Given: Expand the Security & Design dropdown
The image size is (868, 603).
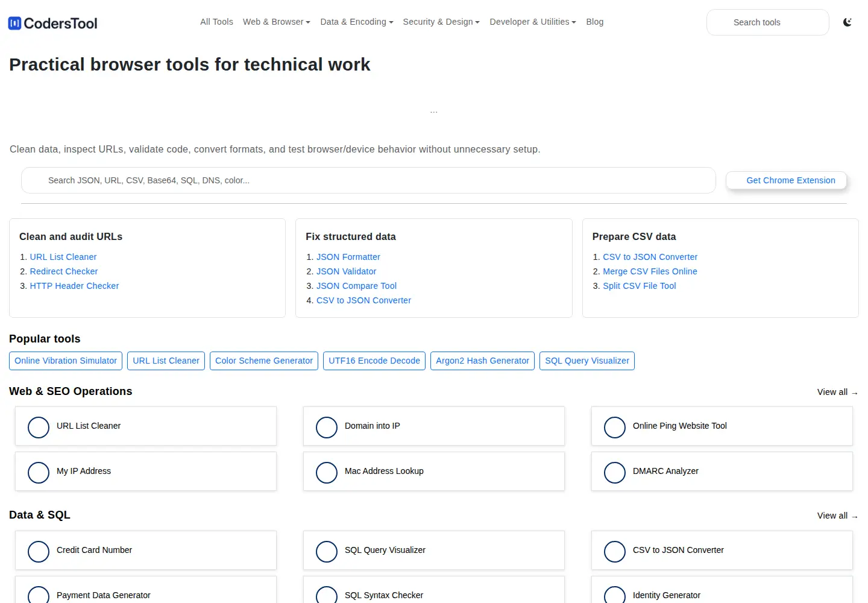Looking at the screenshot, I should (x=441, y=22).
